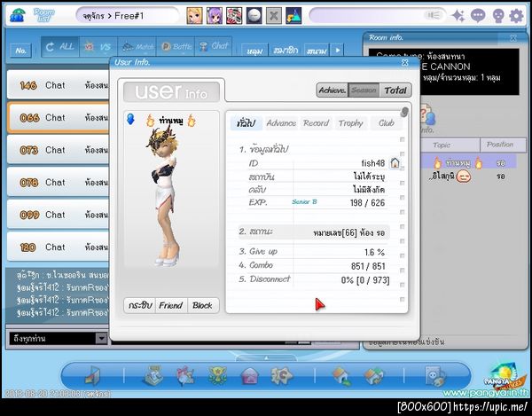532x416 pixels.
Task: Click the สมาชิก button
Action: click(286, 51)
